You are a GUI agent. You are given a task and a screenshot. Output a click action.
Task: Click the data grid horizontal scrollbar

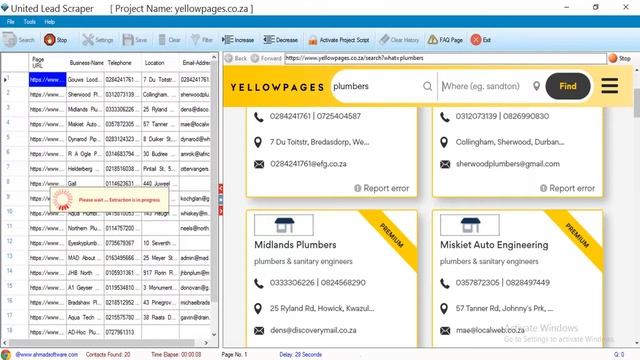click(102, 342)
